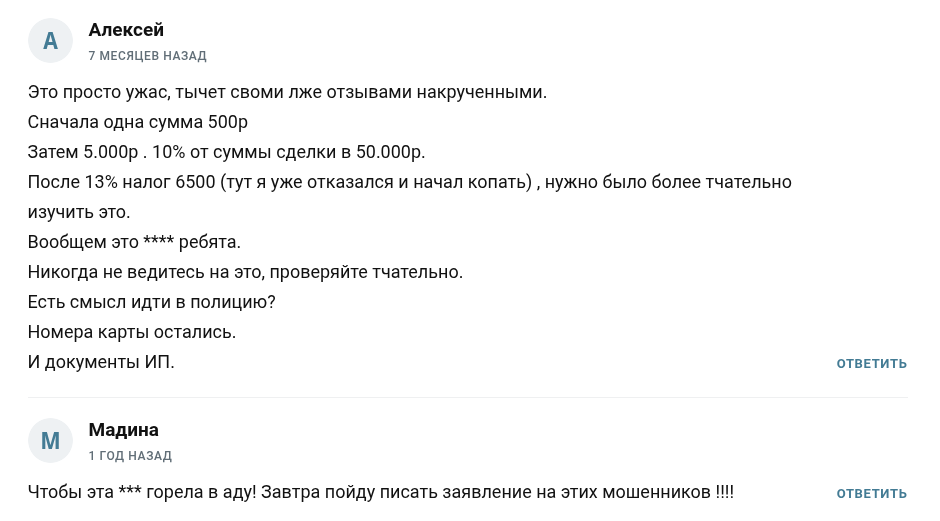940x521 pixels.
Task: Open Алексей's profile name link
Action: tap(126, 30)
